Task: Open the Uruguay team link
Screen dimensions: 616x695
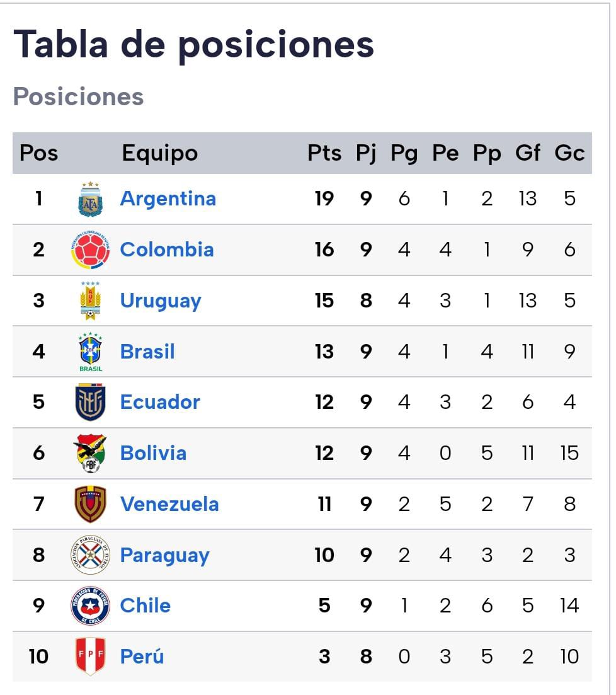Action: click(x=161, y=301)
